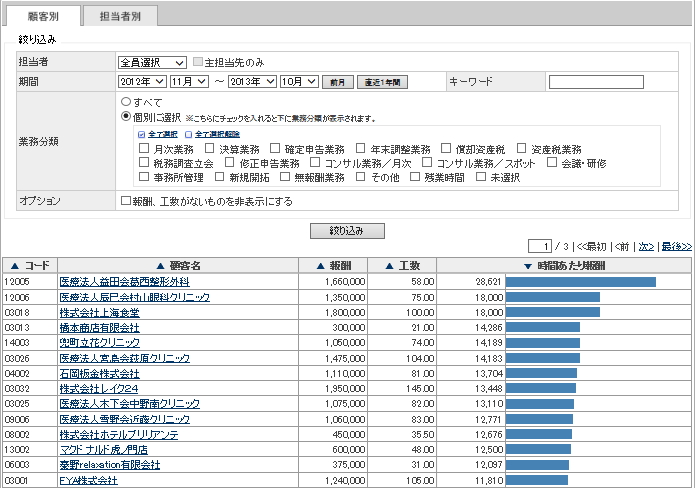Sort by 時間あたり報酬 column header

click(565, 266)
